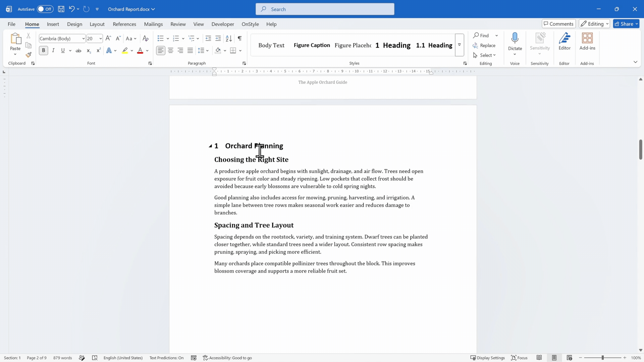Switch to the Insert tab

tap(53, 24)
